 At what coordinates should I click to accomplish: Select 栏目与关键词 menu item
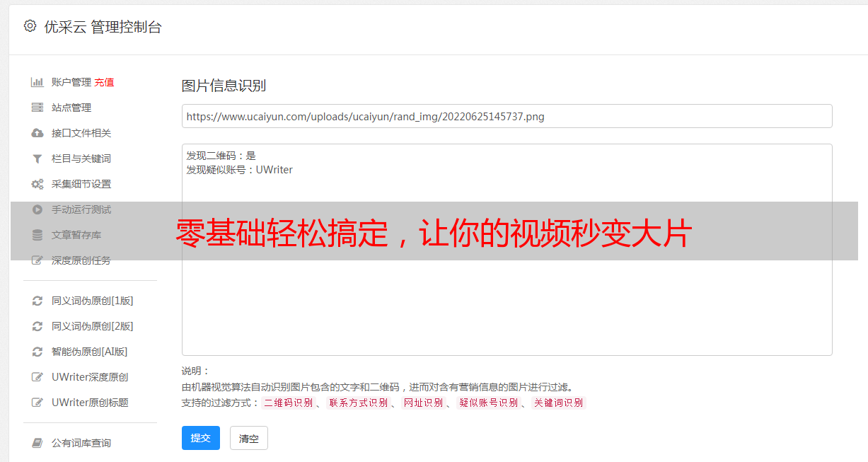81,158
